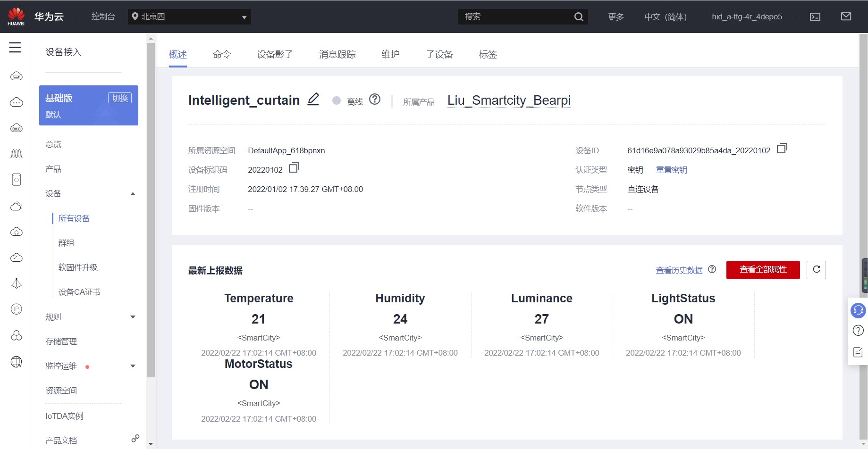
Task: Switch to the 子设备 tab
Action: point(439,54)
